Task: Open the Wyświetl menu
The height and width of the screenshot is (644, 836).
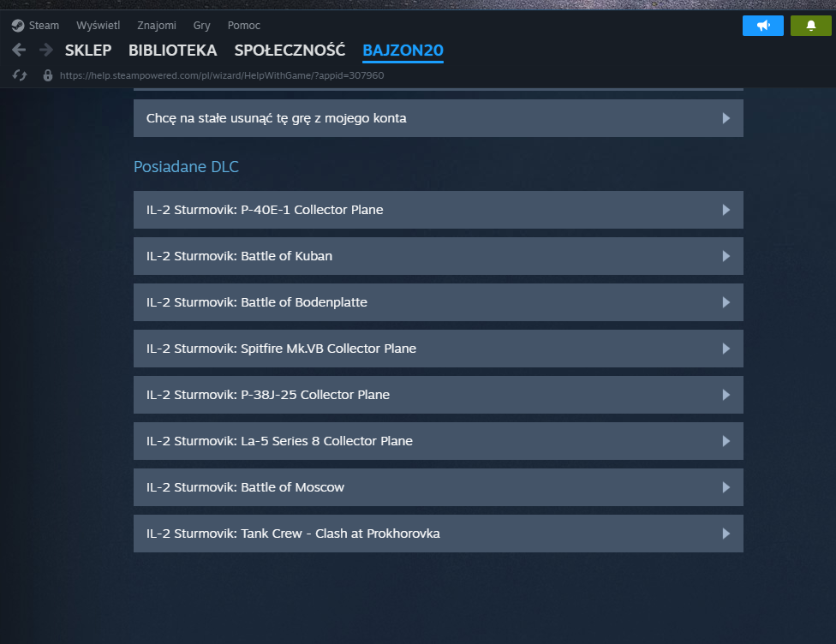Action: click(99, 26)
